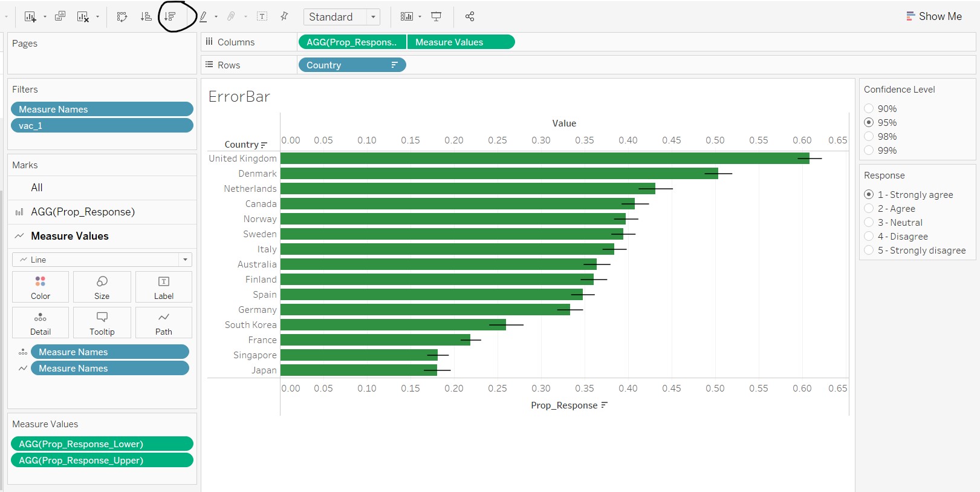Select the 90% confidence level
The image size is (980, 492).
(869, 108)
